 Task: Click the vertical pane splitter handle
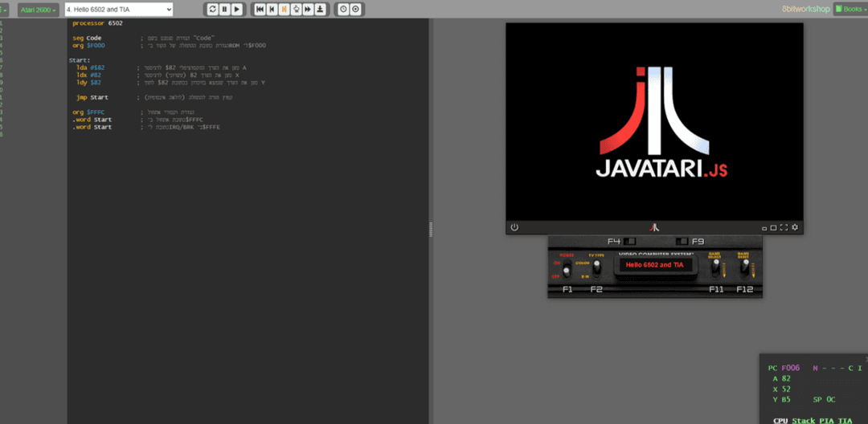pyautogui.click(x=431, y=230)
